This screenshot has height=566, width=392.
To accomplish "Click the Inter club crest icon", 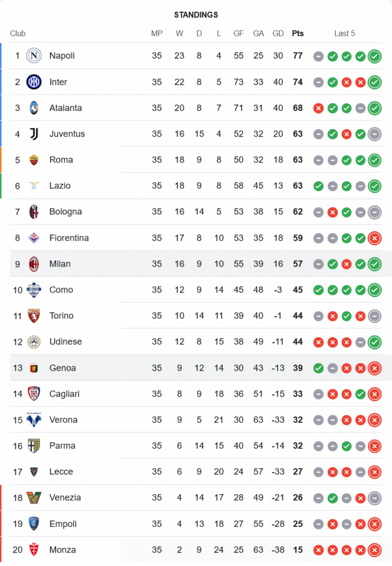I will (34, 82).
